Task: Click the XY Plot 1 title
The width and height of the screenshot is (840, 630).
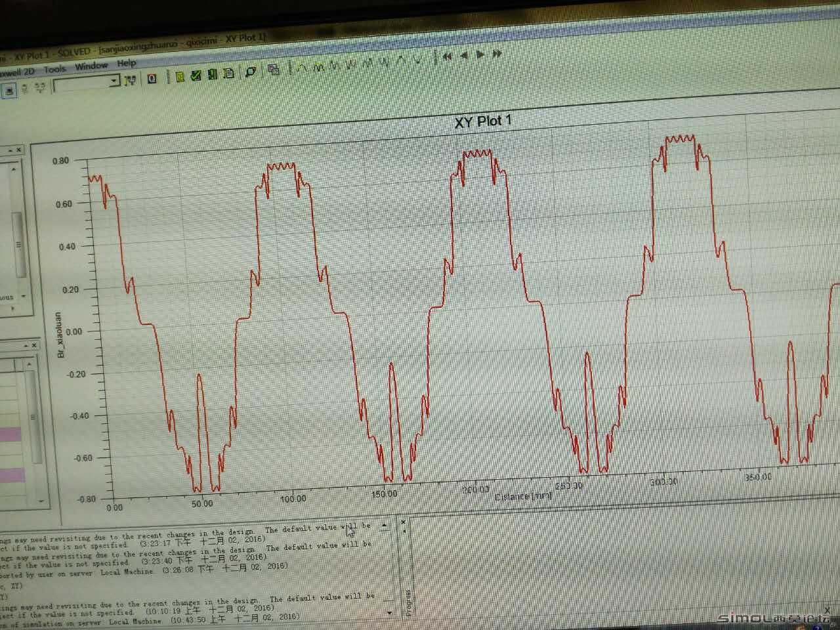Action: (x=482, y=122)
